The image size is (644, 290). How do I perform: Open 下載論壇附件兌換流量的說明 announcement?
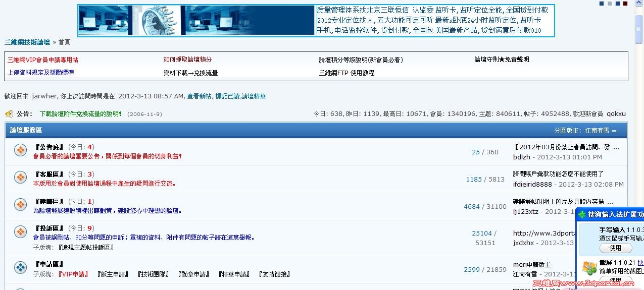[81, 114]
